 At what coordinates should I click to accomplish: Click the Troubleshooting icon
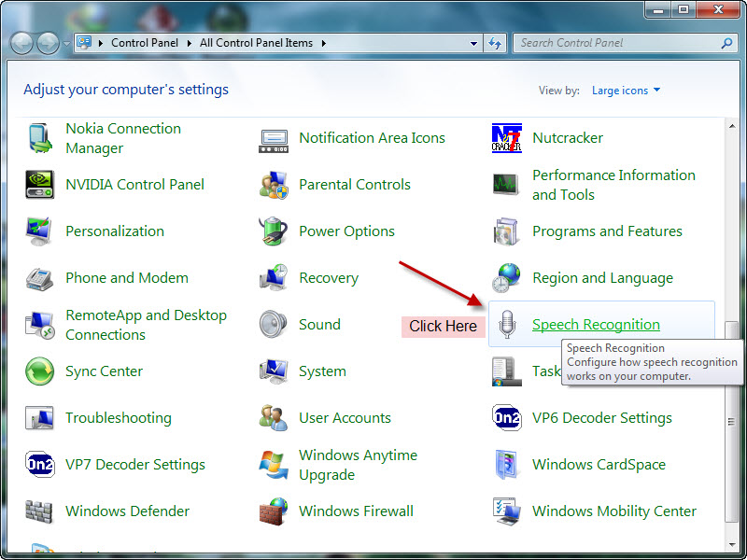tap(39, 418)
